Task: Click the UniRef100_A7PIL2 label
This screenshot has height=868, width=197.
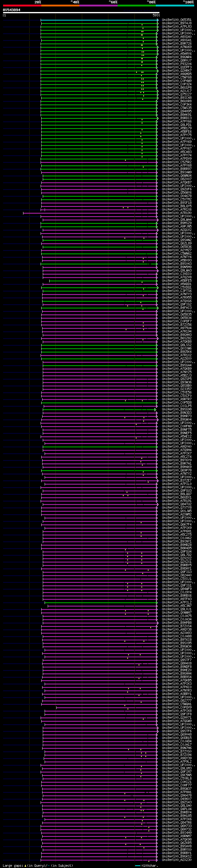Action: point(176,603)
